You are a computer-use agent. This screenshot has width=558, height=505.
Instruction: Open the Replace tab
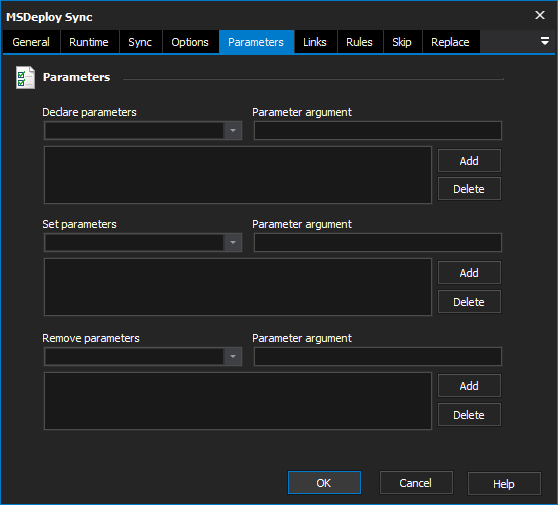[451, 42]
